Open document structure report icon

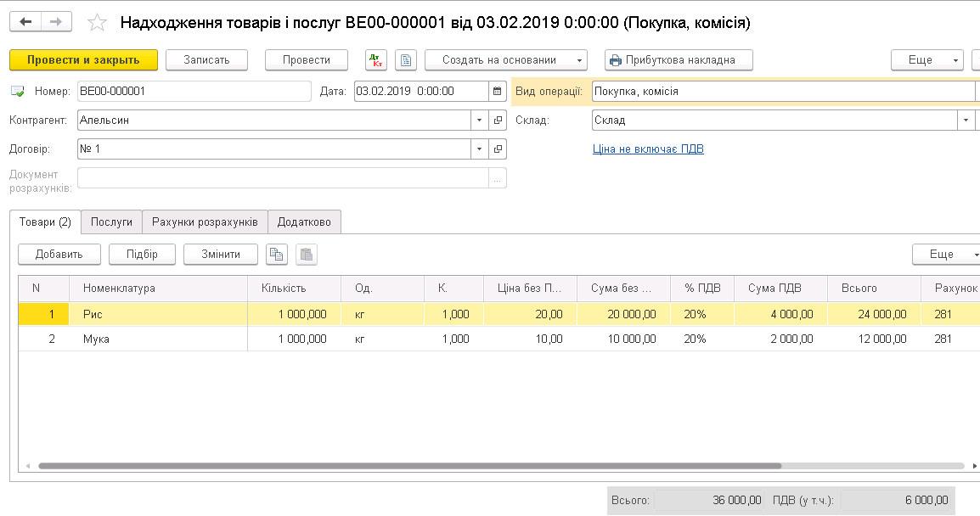coord(406,60)
